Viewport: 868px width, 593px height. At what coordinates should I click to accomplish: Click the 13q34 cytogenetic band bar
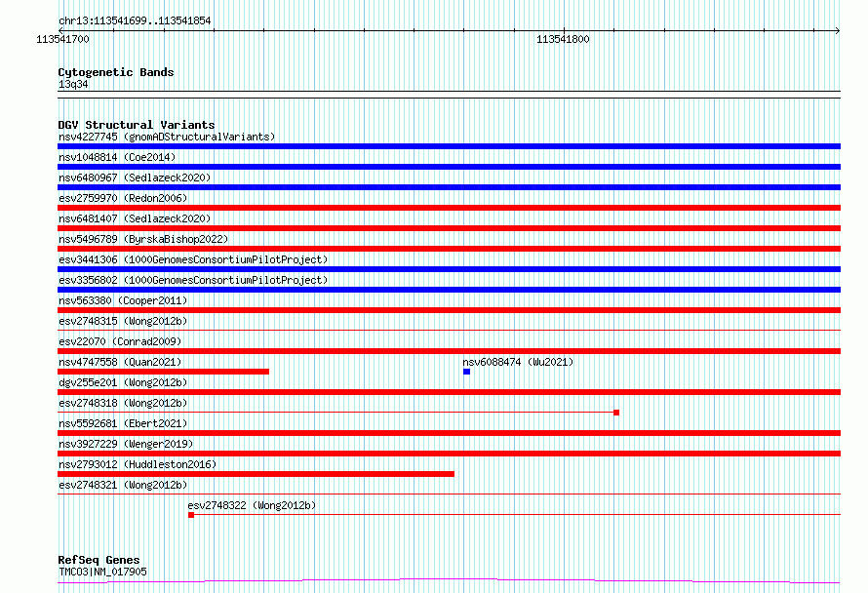point(449,95)
